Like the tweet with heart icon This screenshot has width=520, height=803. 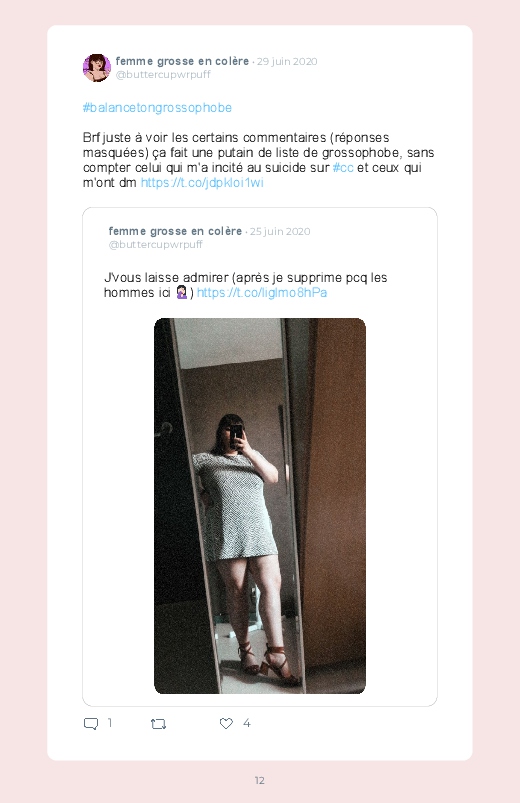(x=226, y=723)
